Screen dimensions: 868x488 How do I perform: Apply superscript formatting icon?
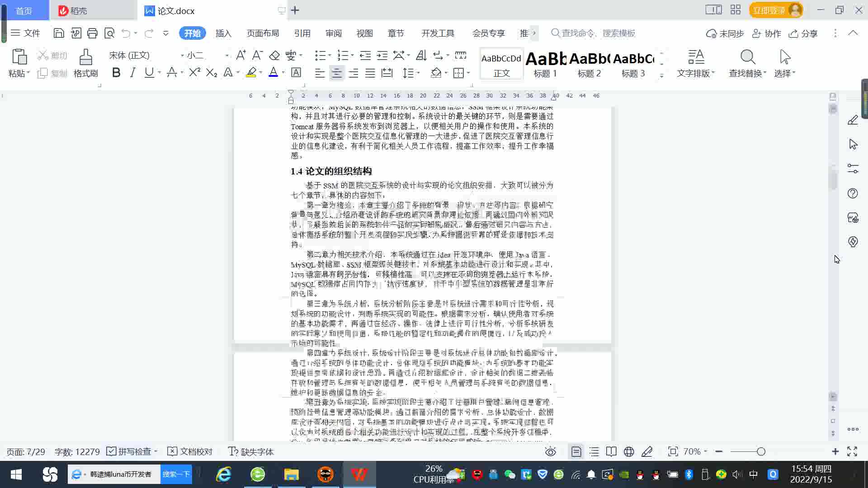click(194, 73)
